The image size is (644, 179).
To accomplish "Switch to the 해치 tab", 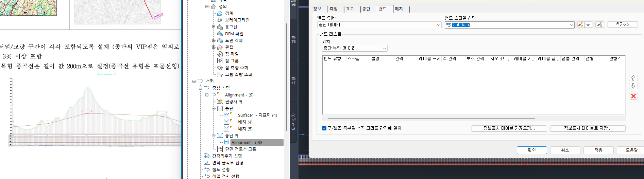I will click(x=399, y=9).
